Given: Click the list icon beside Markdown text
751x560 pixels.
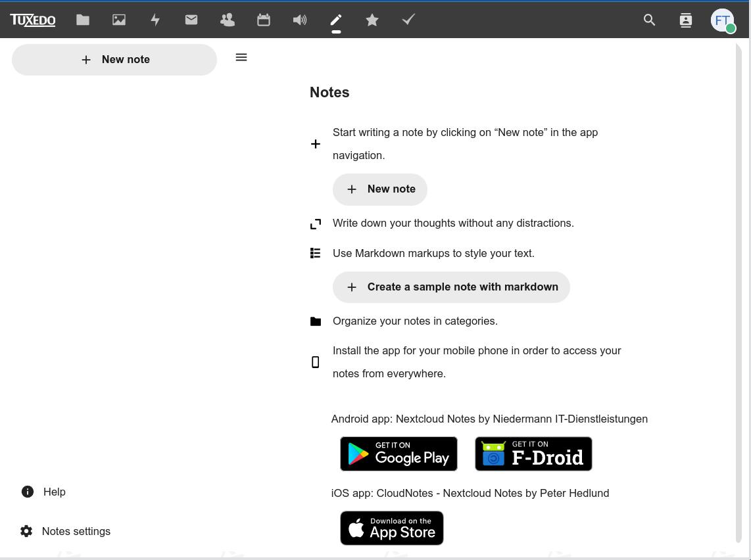Looking at the screenshot, I should [315, 253].
